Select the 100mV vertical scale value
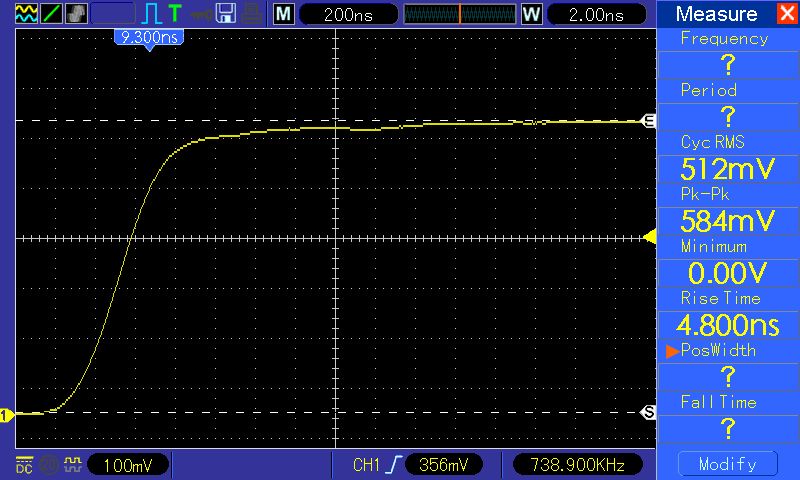 (x=128, y=465)
